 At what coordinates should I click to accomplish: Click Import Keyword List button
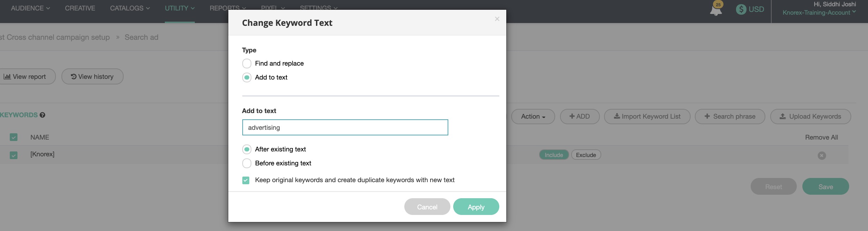[647, 117]
